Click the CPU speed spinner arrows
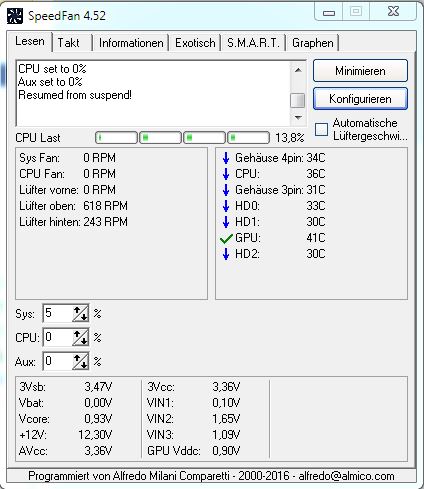Image resolution: width=424 pixels, height=489 pixels. tap(81, 337)
